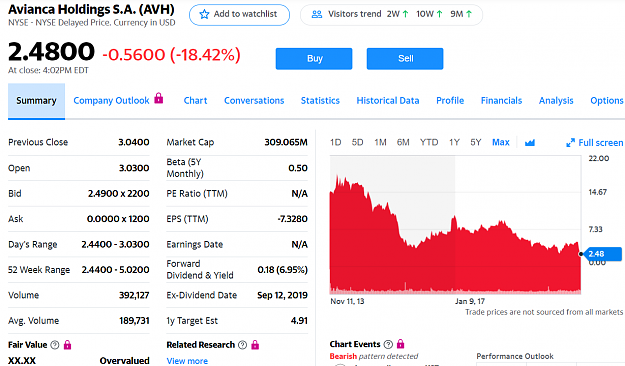Click the lock icon beside Company Outlook

159,98
